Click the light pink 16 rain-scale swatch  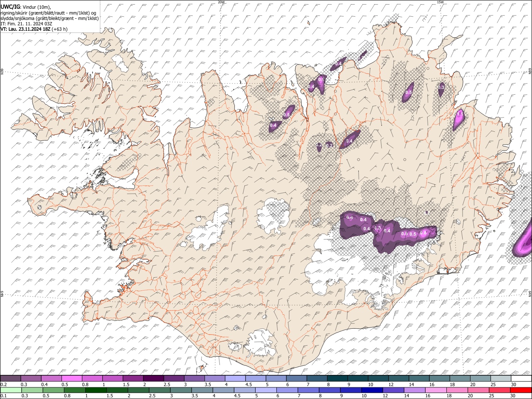click(x=436, y=390)
